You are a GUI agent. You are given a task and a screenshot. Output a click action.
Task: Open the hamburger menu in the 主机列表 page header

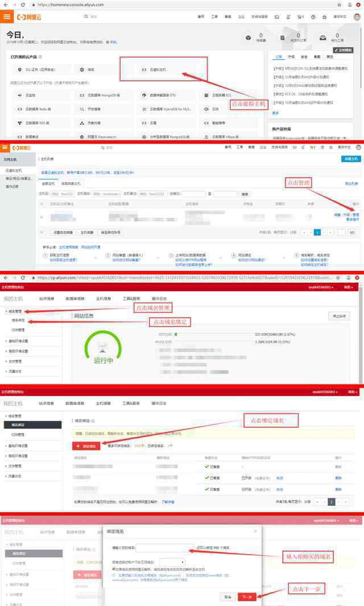(x=5, y=147)
